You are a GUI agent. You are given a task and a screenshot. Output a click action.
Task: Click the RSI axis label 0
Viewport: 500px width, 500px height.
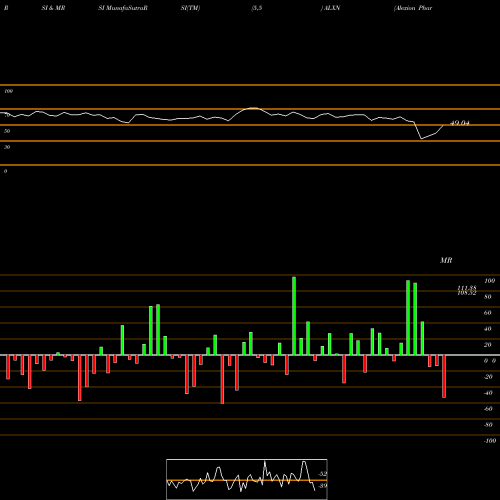(x=5, y=171)
